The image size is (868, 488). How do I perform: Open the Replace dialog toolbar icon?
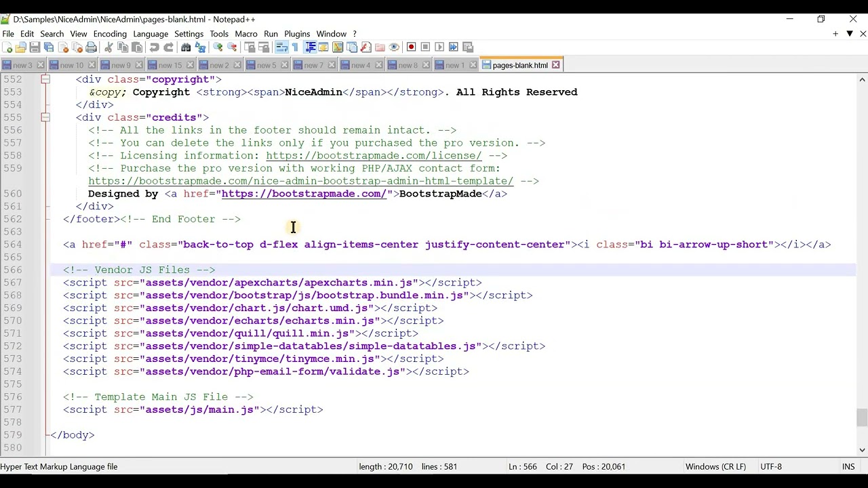(200, 47)
